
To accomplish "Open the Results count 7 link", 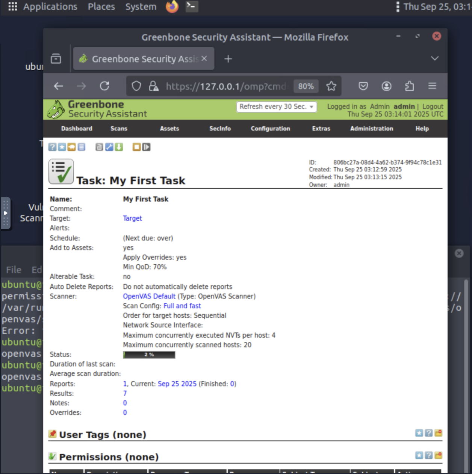I will tap(125, 393).
